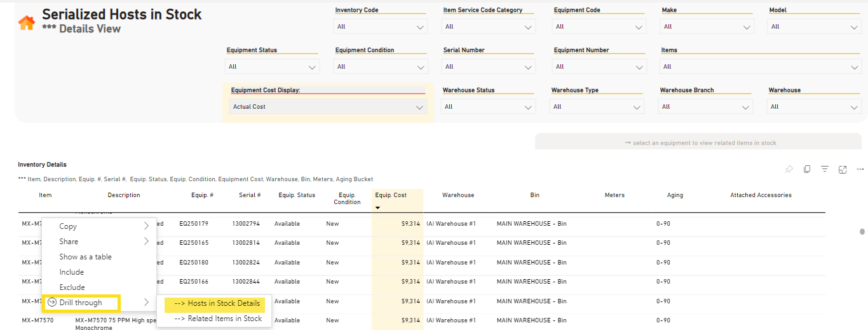
Task: Sort by the Item column header
Action: pos(45,195)
